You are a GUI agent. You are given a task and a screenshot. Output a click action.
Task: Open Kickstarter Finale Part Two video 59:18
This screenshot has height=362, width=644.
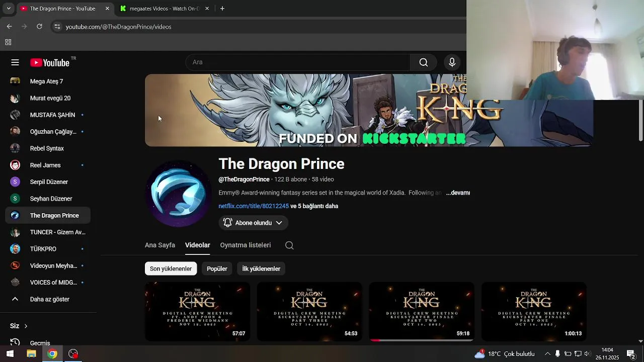(x=422, y=312)
